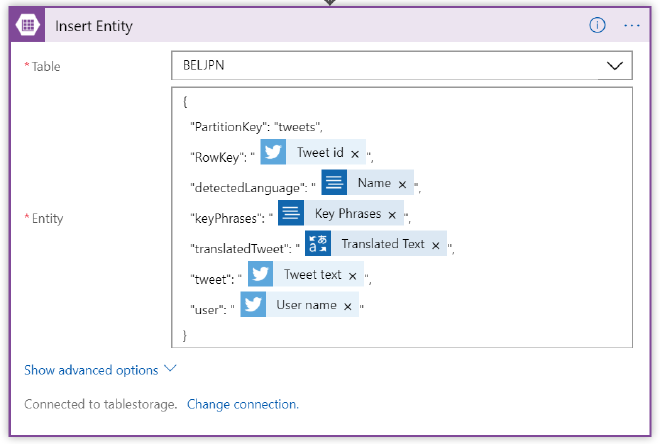This screenshot has width=660, height=444.
Task: Open the Table dropdown showing BELJPN
Action: 401,66
